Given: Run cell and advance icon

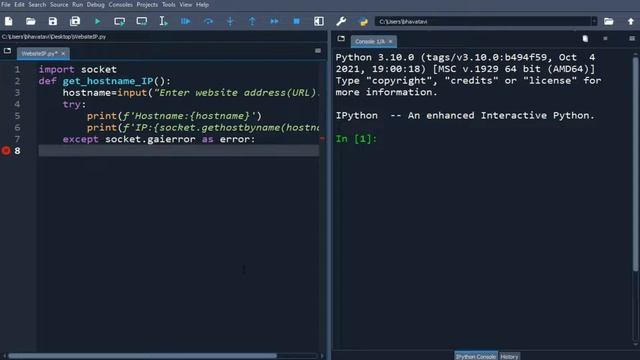Looking at the screenshot, I should (142, 21).
